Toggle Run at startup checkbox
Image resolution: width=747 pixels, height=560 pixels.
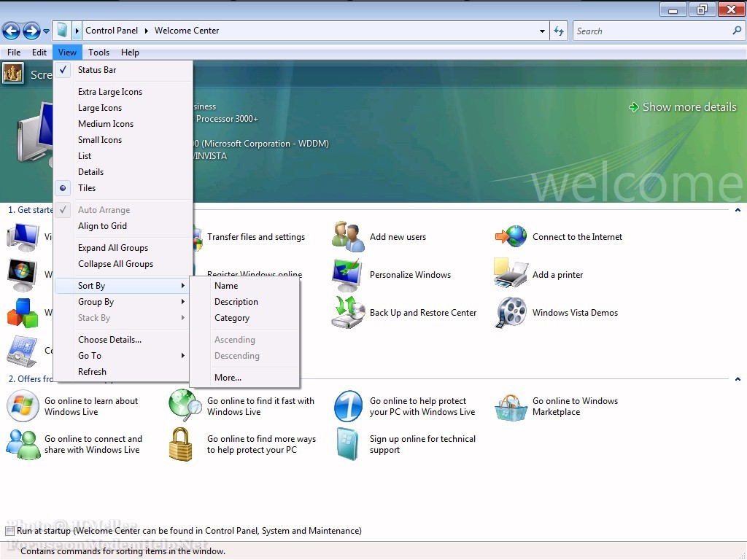(10, 531)
